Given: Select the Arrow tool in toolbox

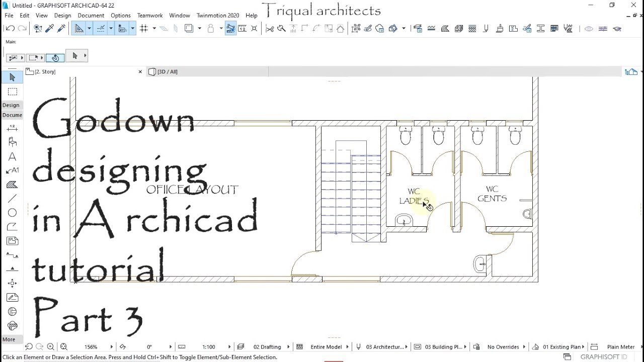Looking at the screenshot, I should tap(13, 77).
